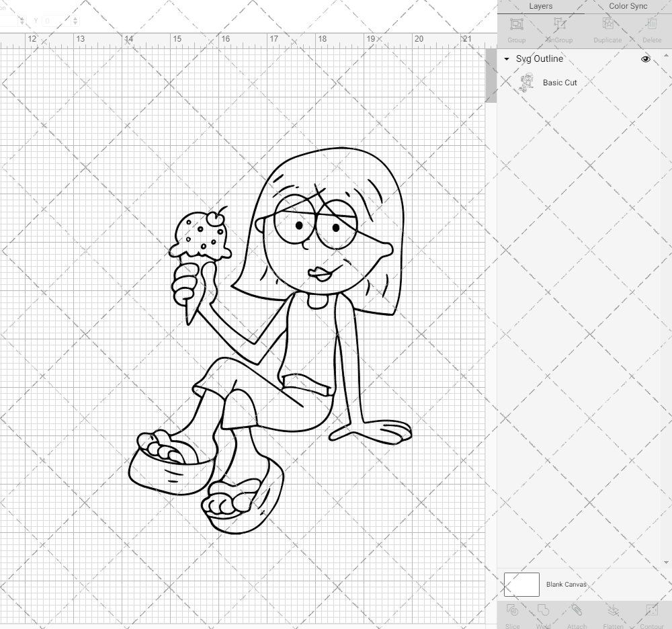Click the Flatten tool icon

pos(613,610)
